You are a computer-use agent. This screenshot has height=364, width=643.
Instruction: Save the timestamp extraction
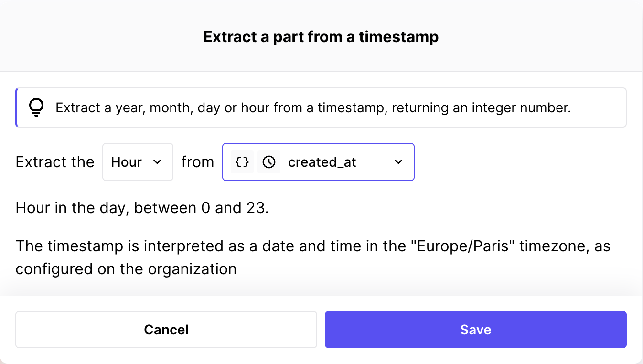point(475,330)
